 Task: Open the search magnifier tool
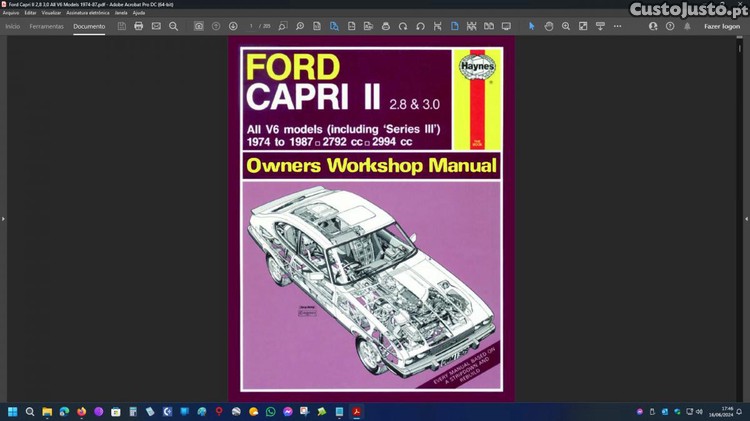click(x=173, y=26)
